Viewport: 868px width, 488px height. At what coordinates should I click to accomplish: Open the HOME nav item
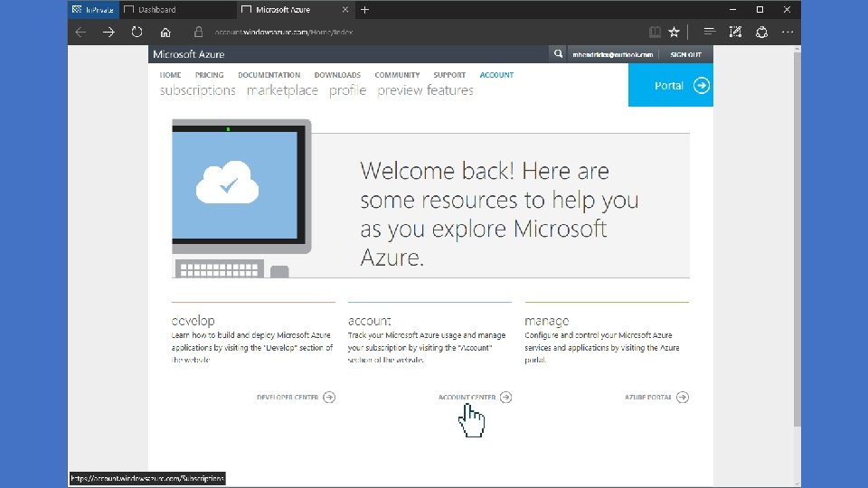click(171, 75)
